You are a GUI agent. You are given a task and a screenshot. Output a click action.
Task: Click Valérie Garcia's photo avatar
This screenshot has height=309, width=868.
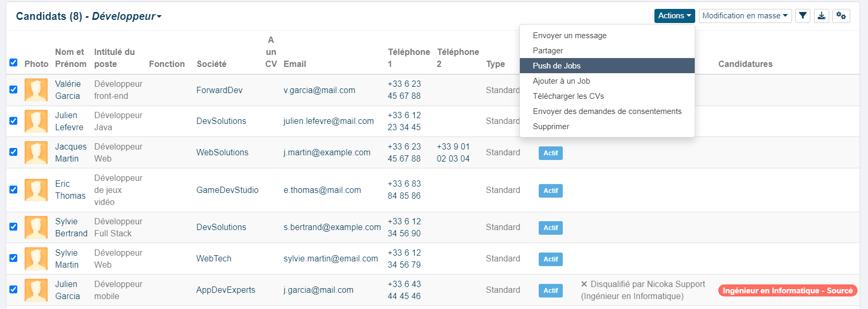[36, 90]
